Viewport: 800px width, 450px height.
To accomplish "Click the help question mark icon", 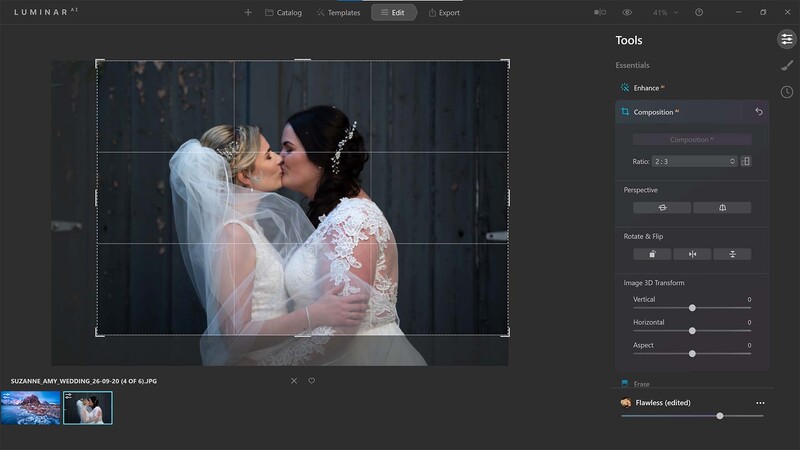I will 699,12.
